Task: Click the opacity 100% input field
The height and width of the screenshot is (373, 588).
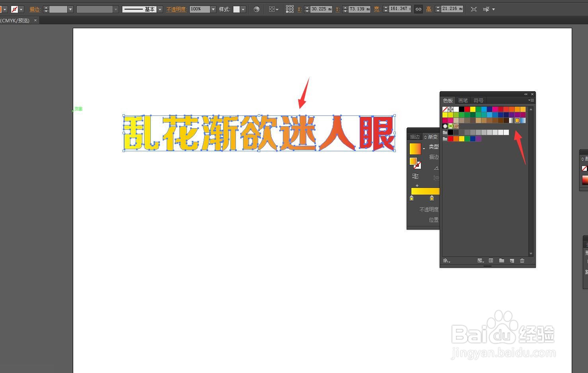Action: (x=200, y=9)
